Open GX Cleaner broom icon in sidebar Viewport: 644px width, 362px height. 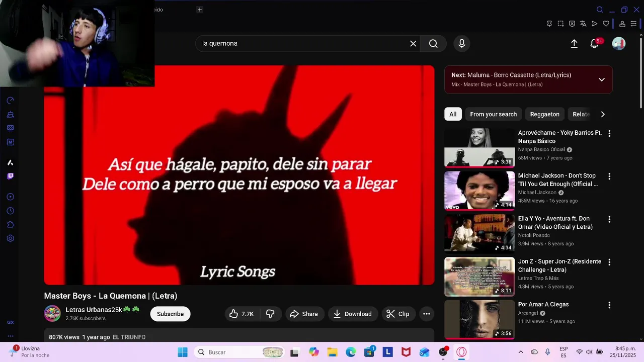click(10, 115)
